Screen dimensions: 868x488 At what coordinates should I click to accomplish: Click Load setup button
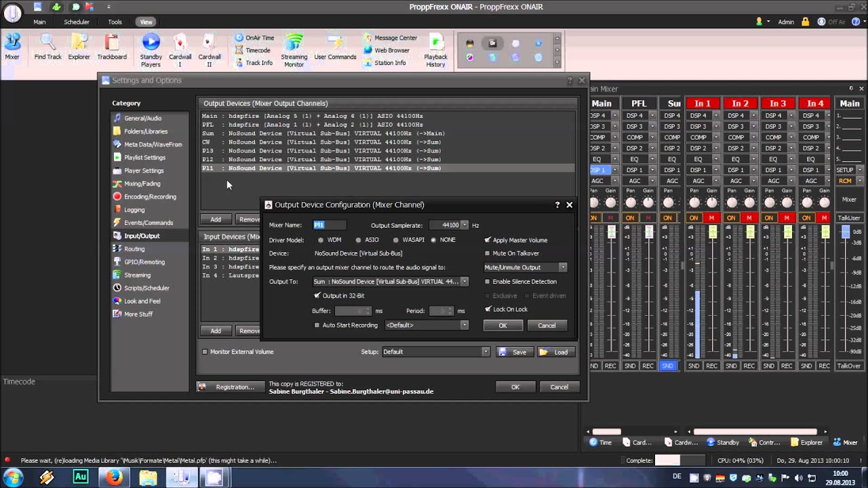[555, 352]
